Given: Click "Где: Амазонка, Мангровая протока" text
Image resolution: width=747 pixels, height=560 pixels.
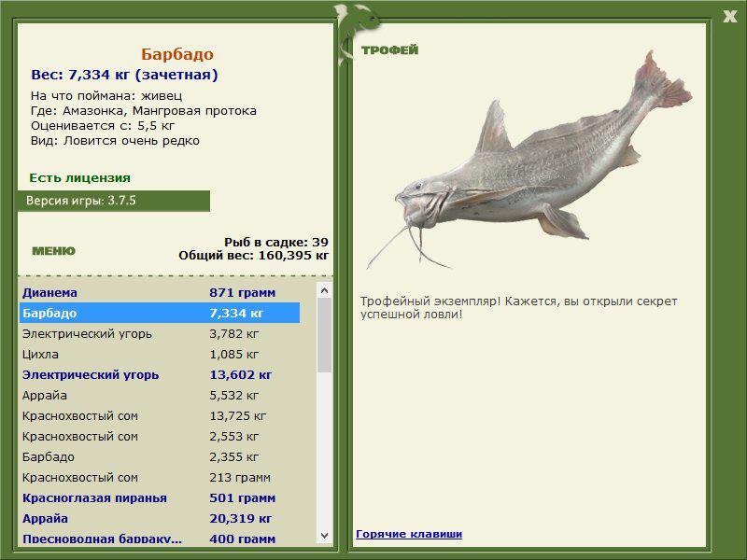Looking at the screenshot, I should pos(144,110).
